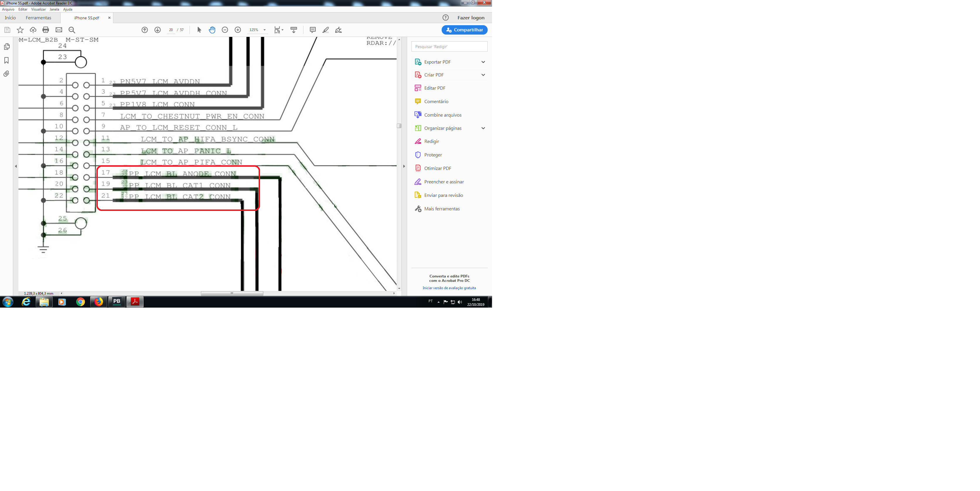Activate the hand pan tool
The height and width of the screenshot is (491, 980).
pyautogui.click(x=212, y=30)
